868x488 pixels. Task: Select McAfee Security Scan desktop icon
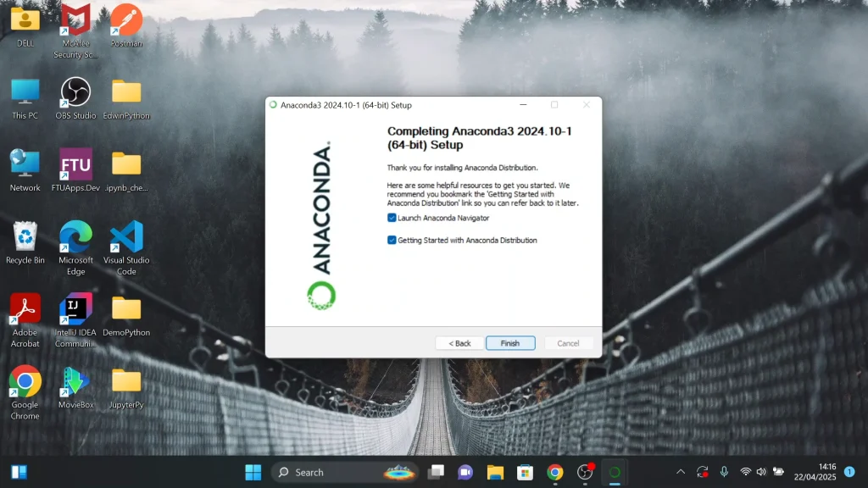(x=75, y=31)
